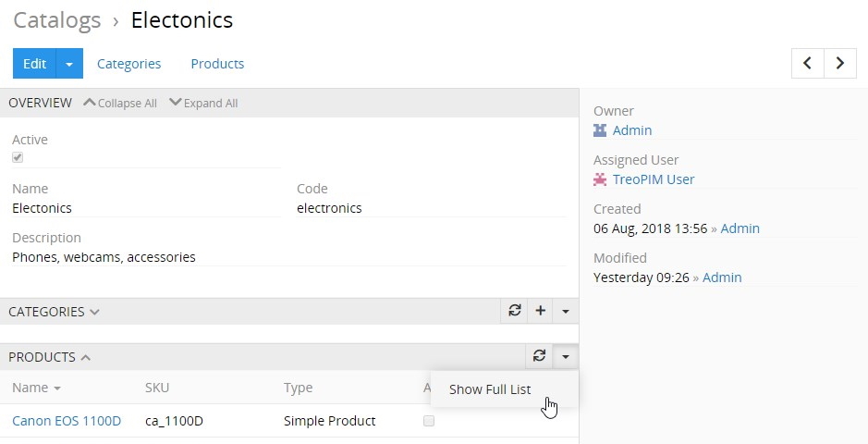Go to next record arrow
The height and width of the screenshot is (444, 868).
click(x=840, y=63)
